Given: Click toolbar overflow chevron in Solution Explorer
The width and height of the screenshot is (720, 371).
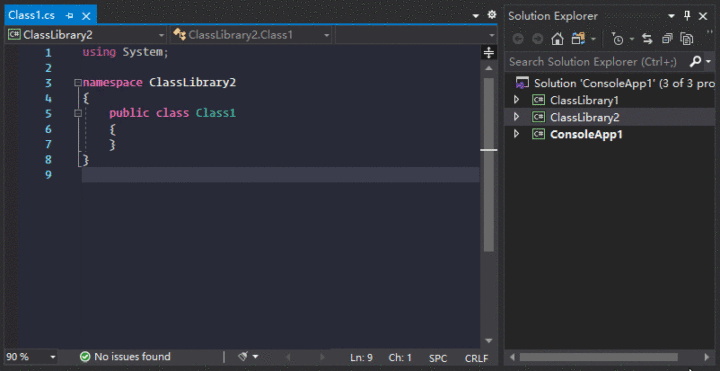Looking at the screenshot, I should (711, 33).
